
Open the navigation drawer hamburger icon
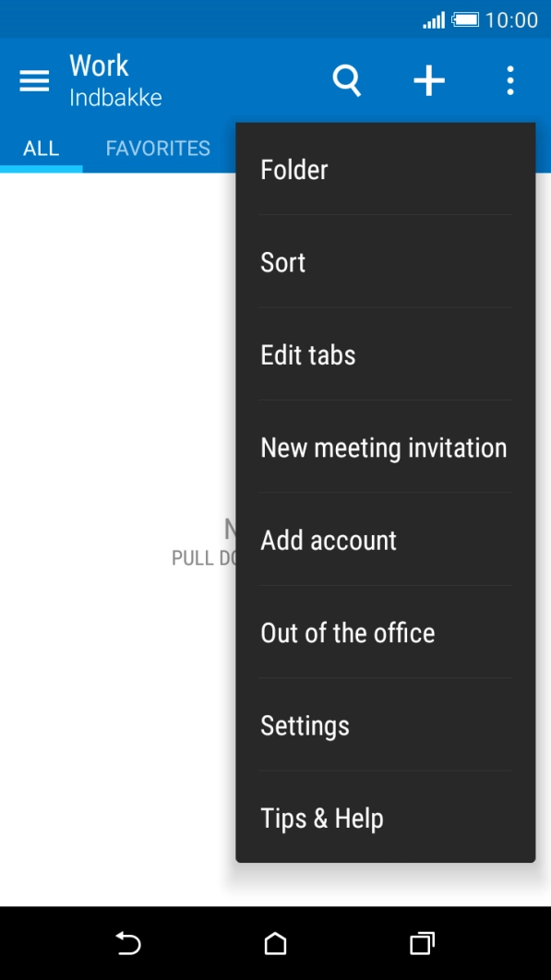[34, 80]
